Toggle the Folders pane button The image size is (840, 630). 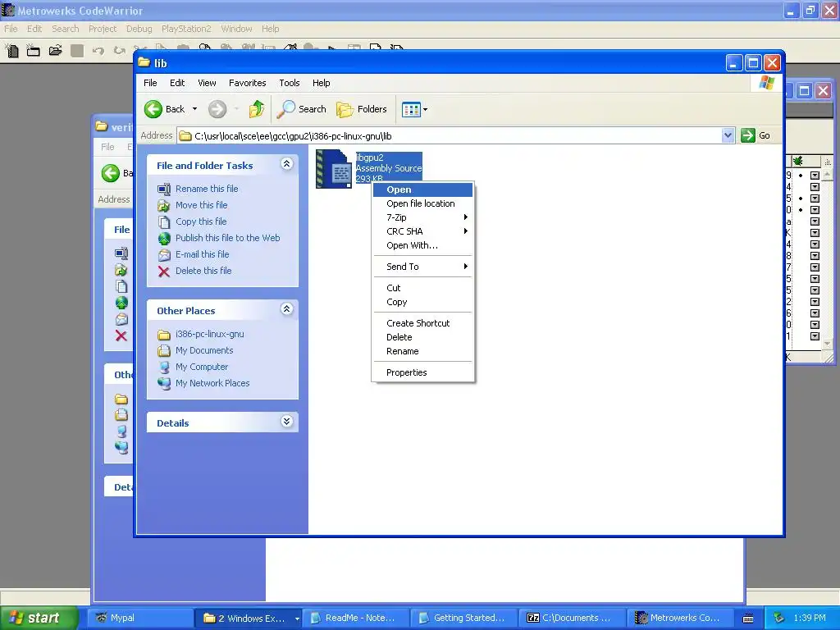coord(361,109)
